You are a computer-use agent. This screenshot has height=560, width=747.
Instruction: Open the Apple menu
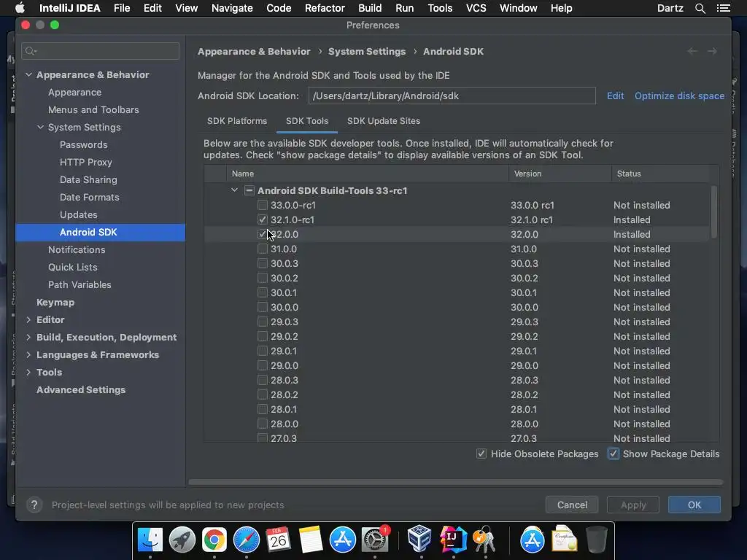tap(20, 8)
